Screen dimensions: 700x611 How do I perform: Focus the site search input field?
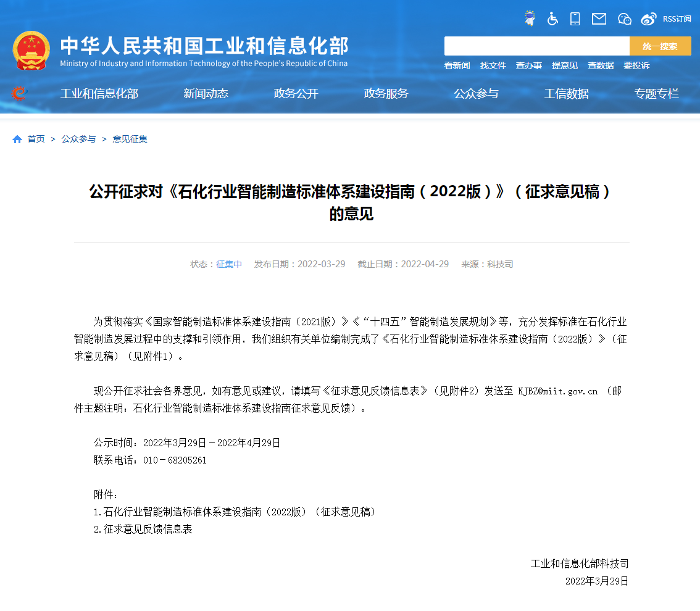[536, 46]
